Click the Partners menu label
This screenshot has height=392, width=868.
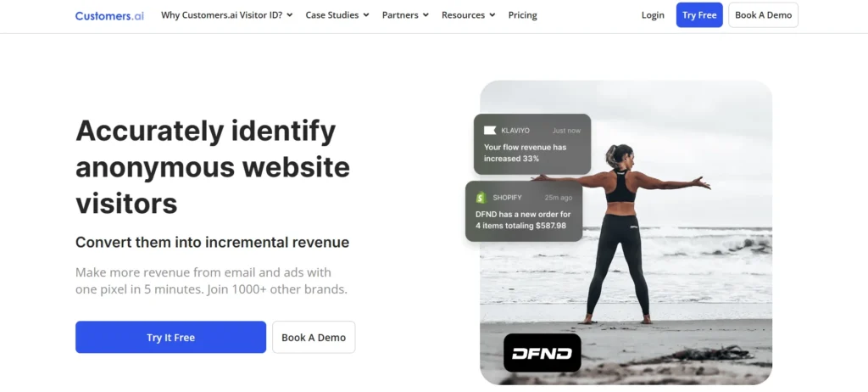point(400,15)
